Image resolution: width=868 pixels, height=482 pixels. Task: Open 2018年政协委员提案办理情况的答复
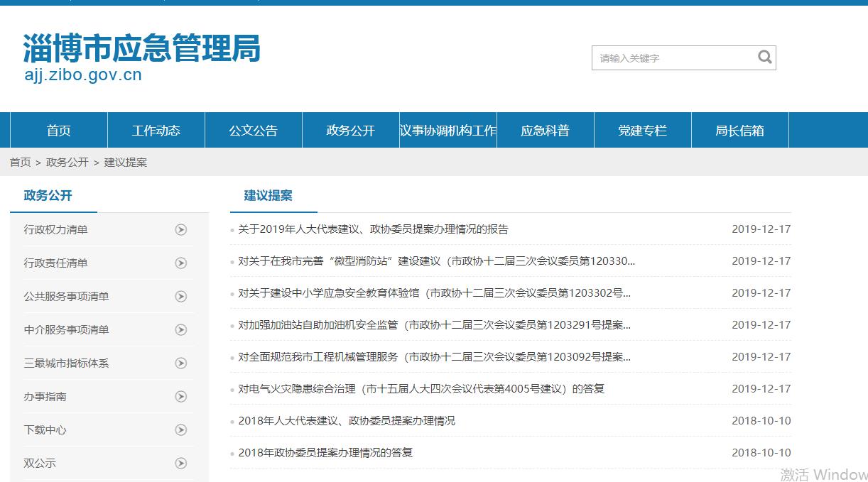(x=325, y=452)
